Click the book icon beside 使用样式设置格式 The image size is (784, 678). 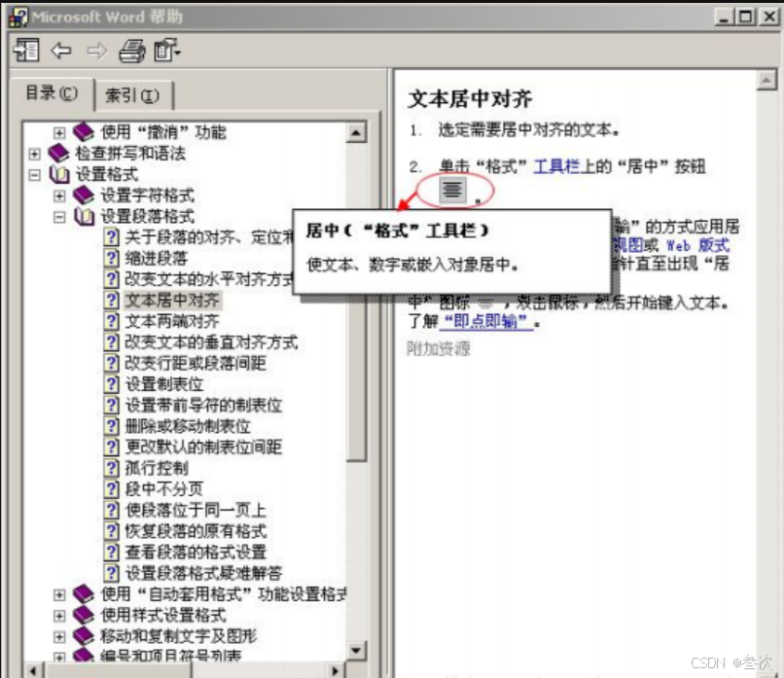pos(84,615)
